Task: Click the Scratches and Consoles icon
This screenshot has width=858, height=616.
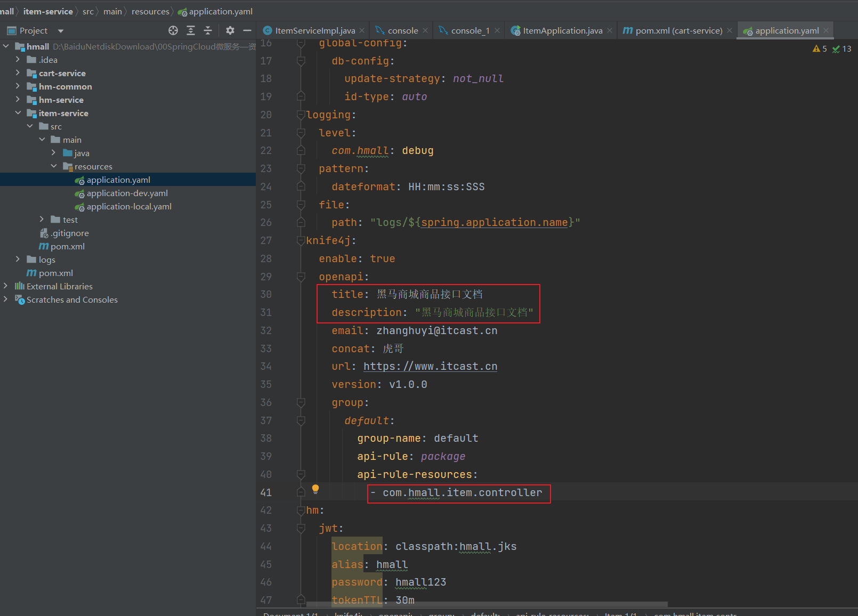Action: (x=20, y=299)
